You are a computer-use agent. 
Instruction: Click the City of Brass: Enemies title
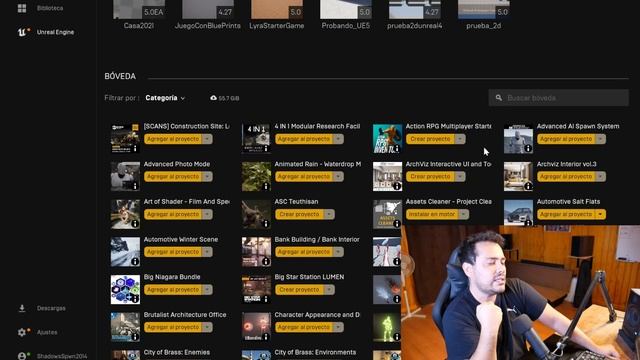pos(177,352)
